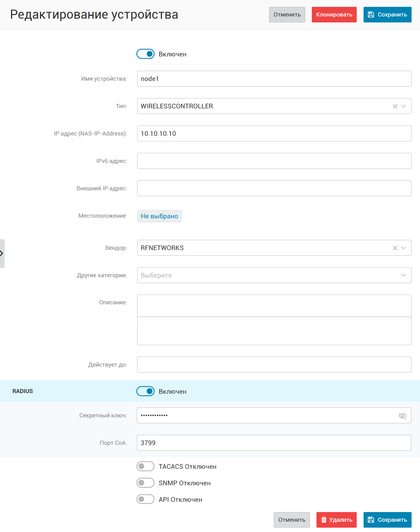Turn on the SNMP toggle
This screenshot has width=420, height=532.
[145, 483]
